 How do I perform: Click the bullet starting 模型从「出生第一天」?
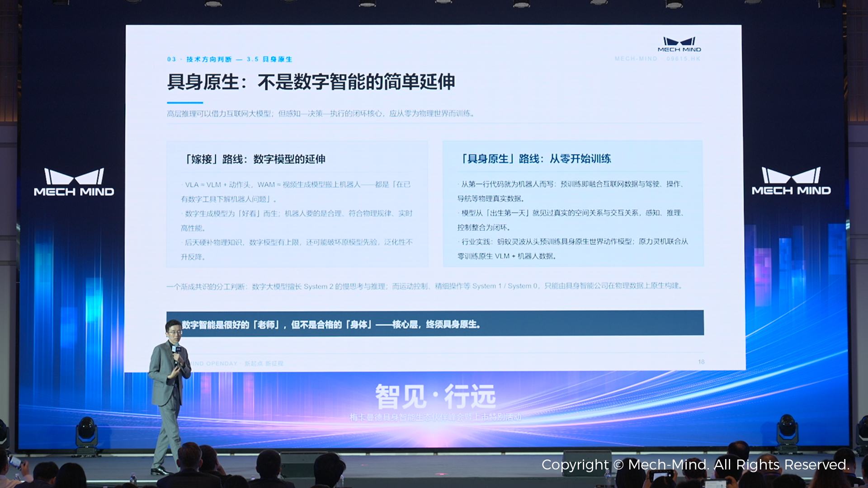coord(571,220)
